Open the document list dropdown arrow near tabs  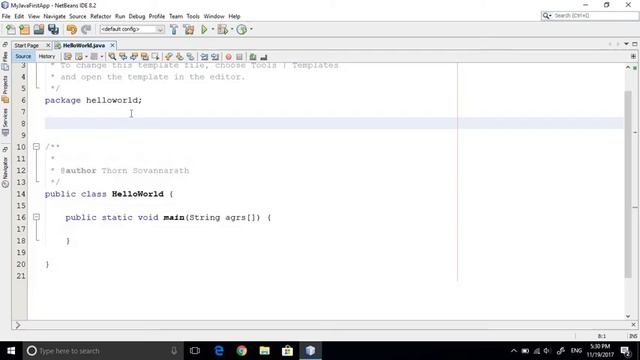627,44
